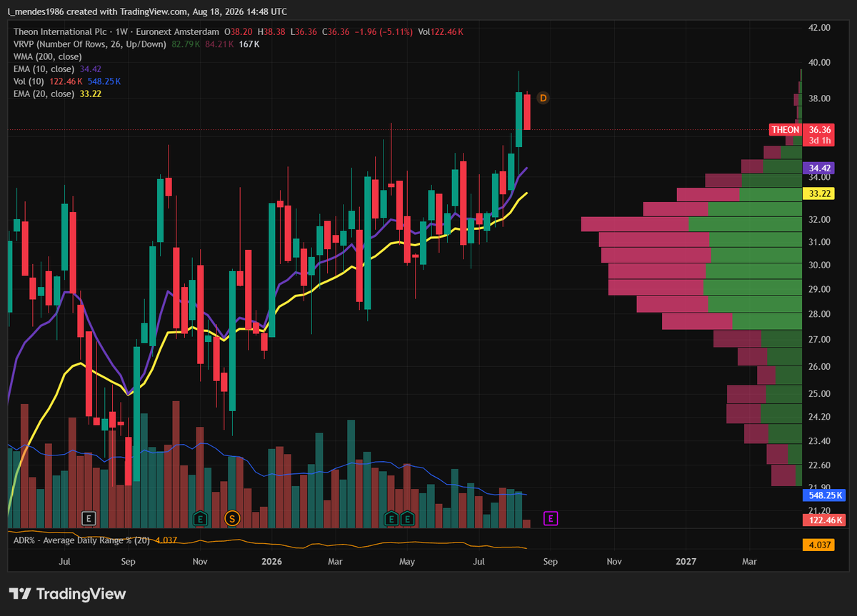This screenshot has width=857, height=616.
Task: Click the 30.00 price axis tick
Action: coord(818,265)
